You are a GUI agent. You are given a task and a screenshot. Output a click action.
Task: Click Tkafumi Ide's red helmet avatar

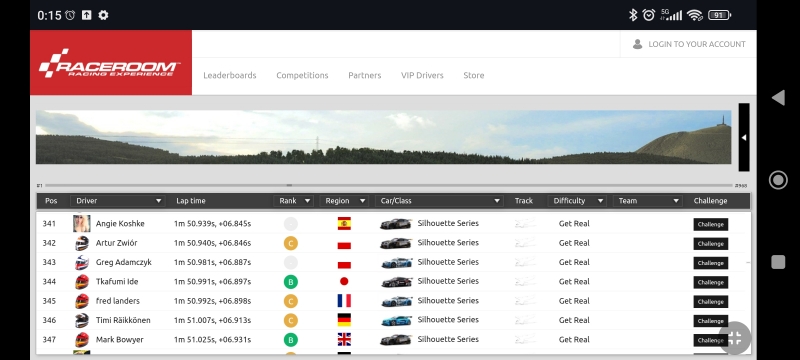82,282
